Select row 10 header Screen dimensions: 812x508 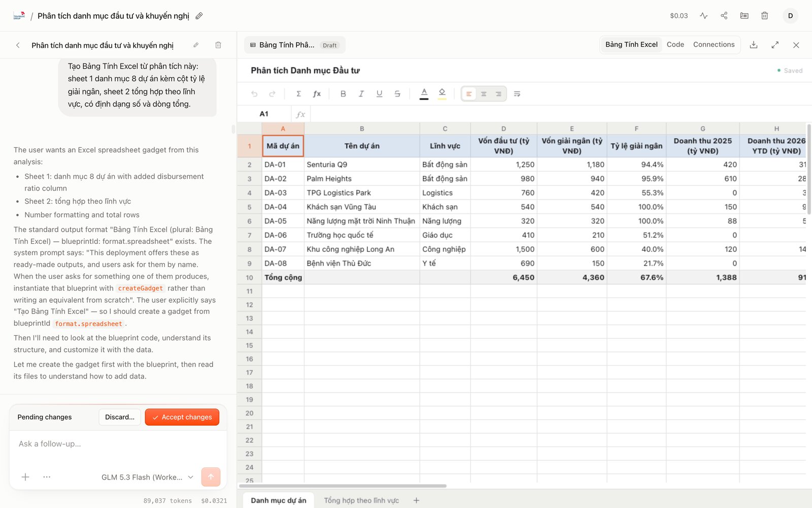coord(249,277)
